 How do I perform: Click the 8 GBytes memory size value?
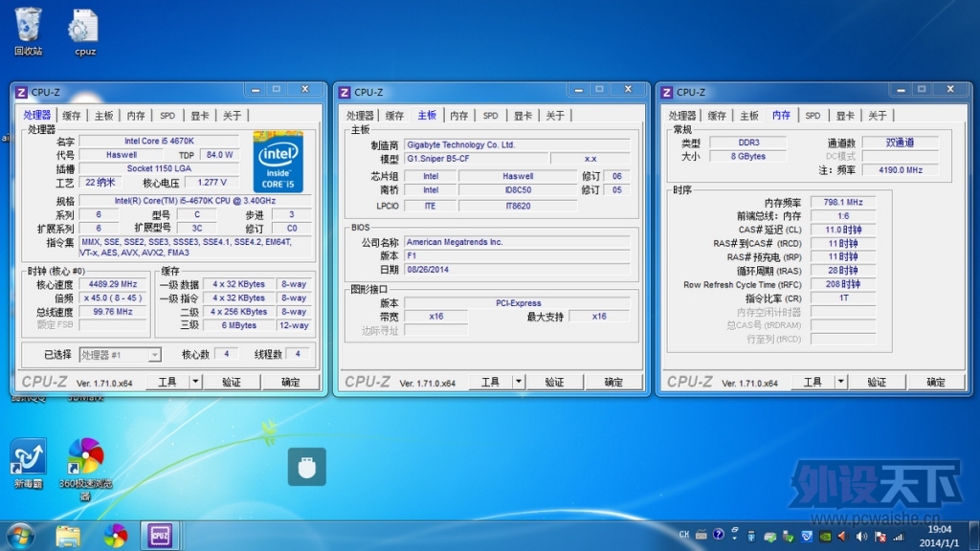point(748,156)
